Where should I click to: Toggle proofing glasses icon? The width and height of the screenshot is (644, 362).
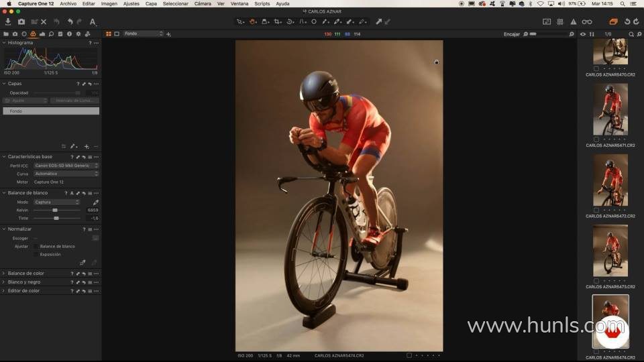[587, 21]
